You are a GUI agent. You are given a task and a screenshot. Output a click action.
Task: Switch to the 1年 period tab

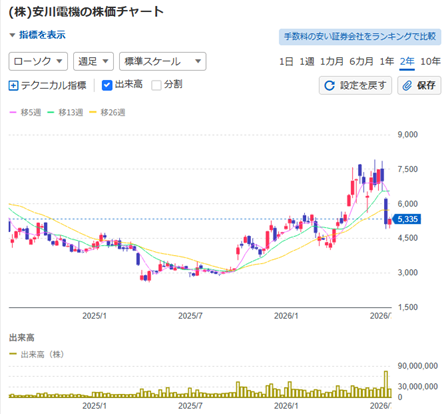click(387, 62)
